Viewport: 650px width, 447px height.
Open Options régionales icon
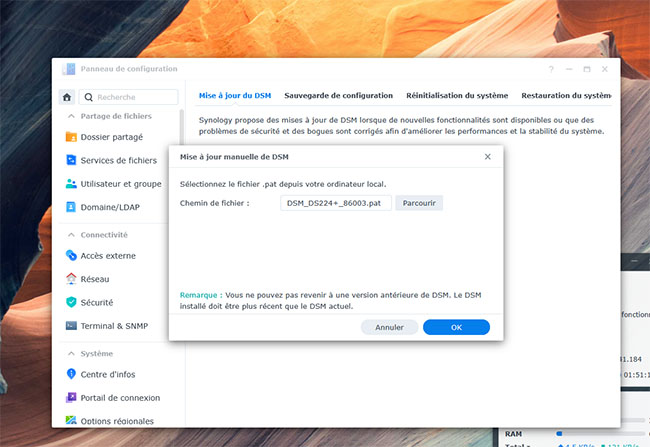(71, 420)
